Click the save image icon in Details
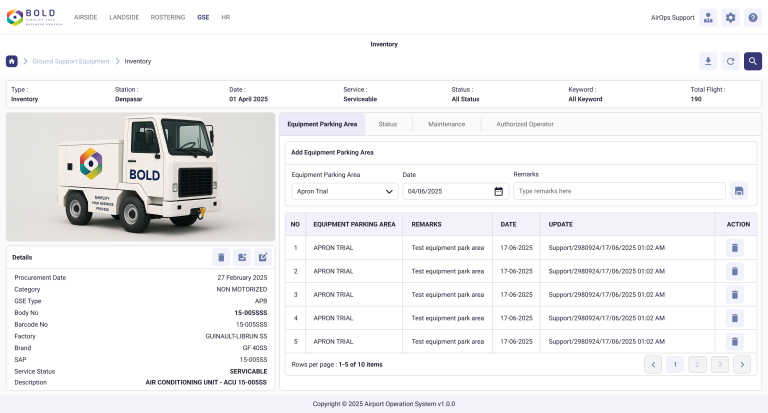Screen dimensions: 768x413 click(242, 257)
